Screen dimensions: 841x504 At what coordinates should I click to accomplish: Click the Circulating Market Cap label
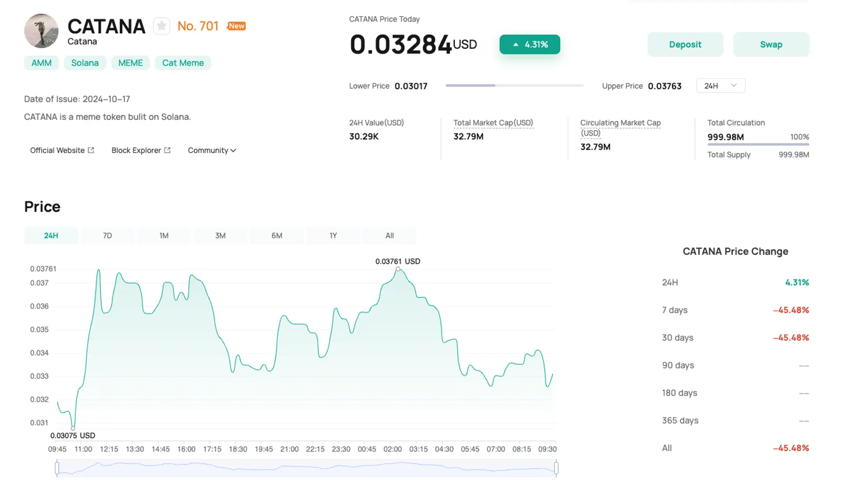coord(620,128)
